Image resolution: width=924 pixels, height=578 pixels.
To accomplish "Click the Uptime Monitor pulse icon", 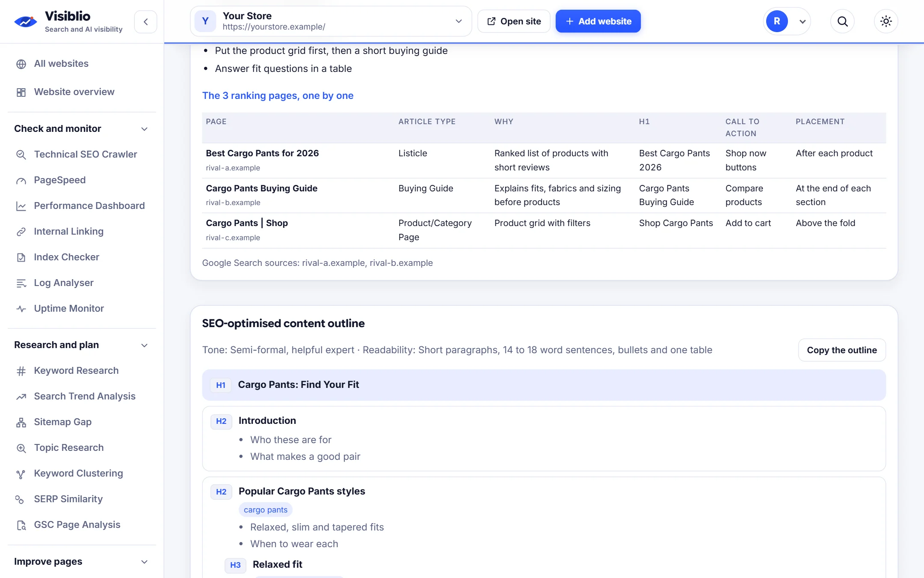I will click(x=21, y=309).
